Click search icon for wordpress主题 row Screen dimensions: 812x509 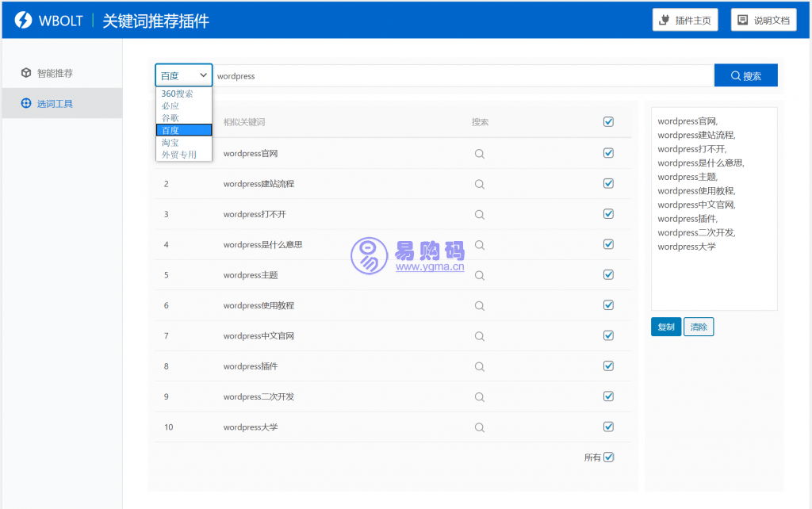pyautogui.click(x=479, y=275)
